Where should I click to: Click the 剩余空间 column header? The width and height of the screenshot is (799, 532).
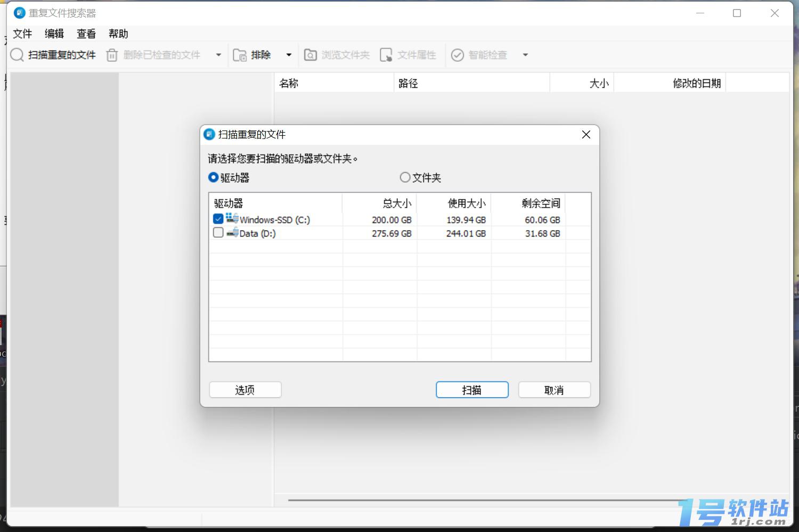click(x=528, y=203)
